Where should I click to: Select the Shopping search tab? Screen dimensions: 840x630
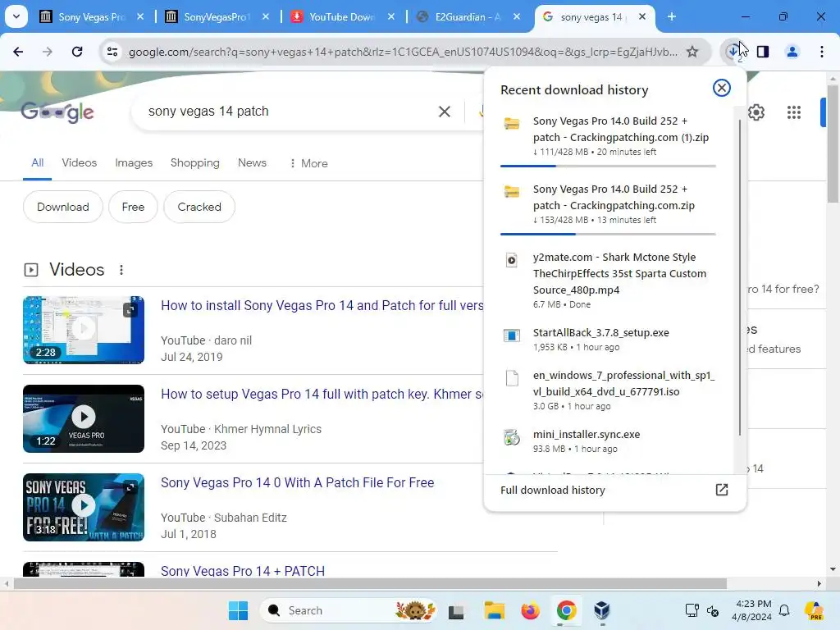pyautogui.click(x=195, y=163)
